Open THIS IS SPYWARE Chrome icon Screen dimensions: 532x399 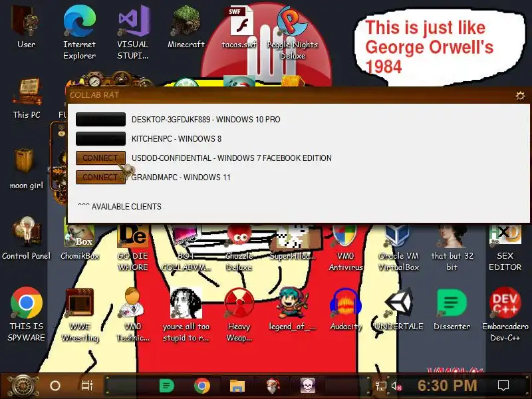[x=27, y=314]
